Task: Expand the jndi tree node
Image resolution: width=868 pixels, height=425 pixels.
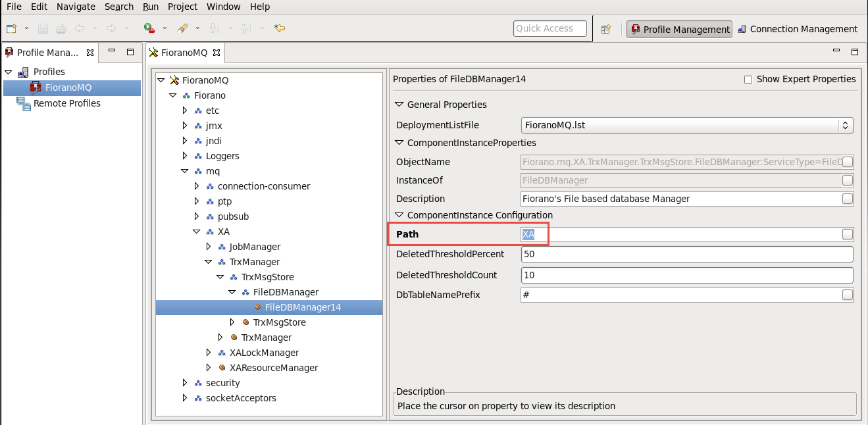Action: point(185,141)
